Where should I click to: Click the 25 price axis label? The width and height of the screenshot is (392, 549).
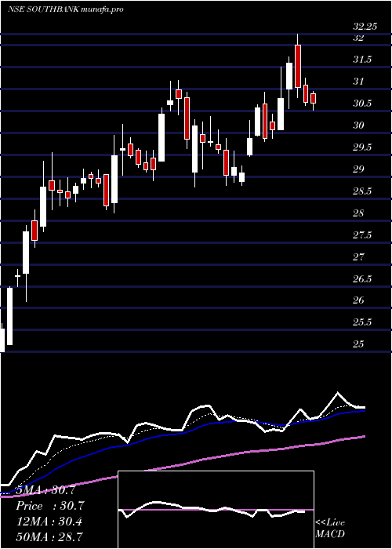[358, 344]
